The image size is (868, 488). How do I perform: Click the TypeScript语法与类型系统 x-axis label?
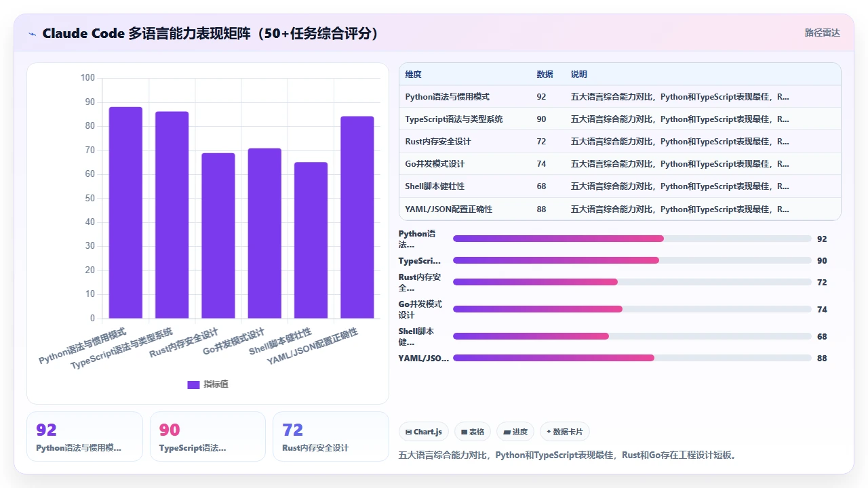pos(122,348)
